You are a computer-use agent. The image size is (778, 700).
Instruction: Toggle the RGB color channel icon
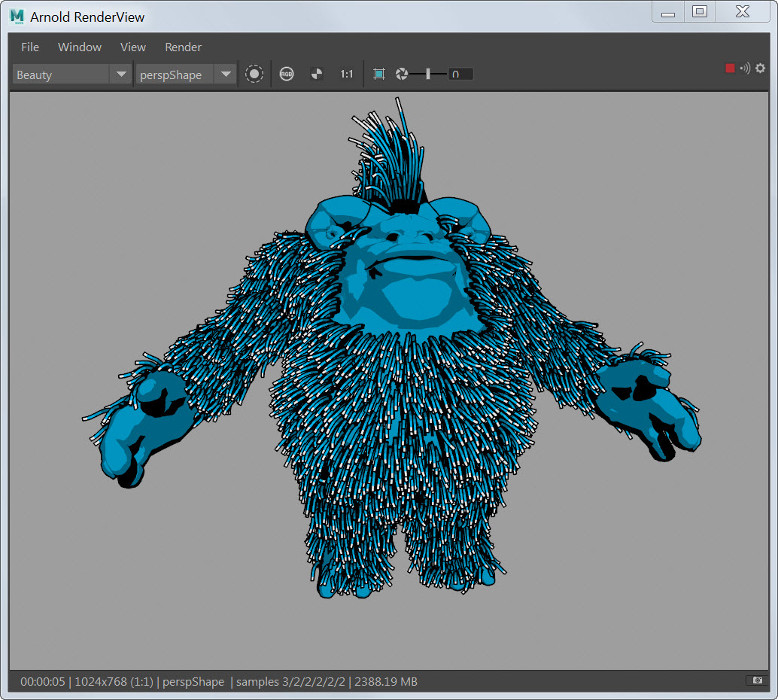287,74
